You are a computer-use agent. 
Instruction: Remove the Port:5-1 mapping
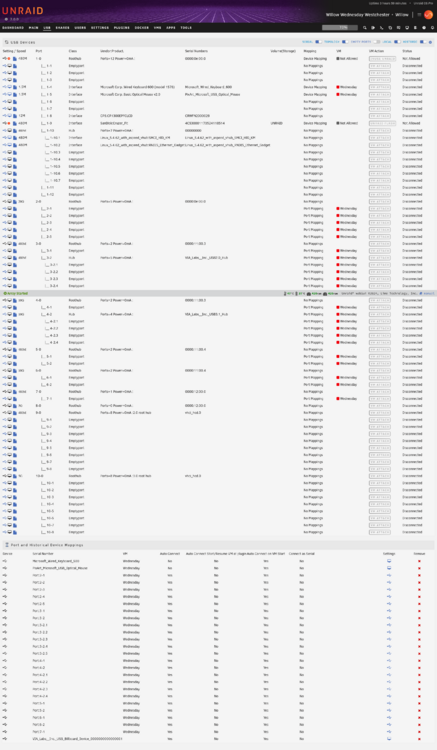[419, 703]
